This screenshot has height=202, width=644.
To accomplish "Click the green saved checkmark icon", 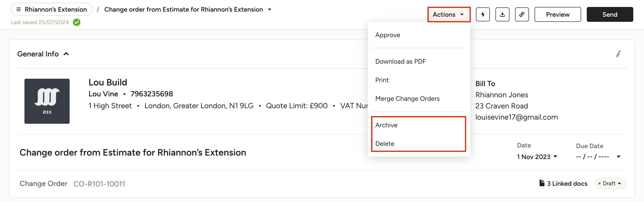I will pos(77,23).
